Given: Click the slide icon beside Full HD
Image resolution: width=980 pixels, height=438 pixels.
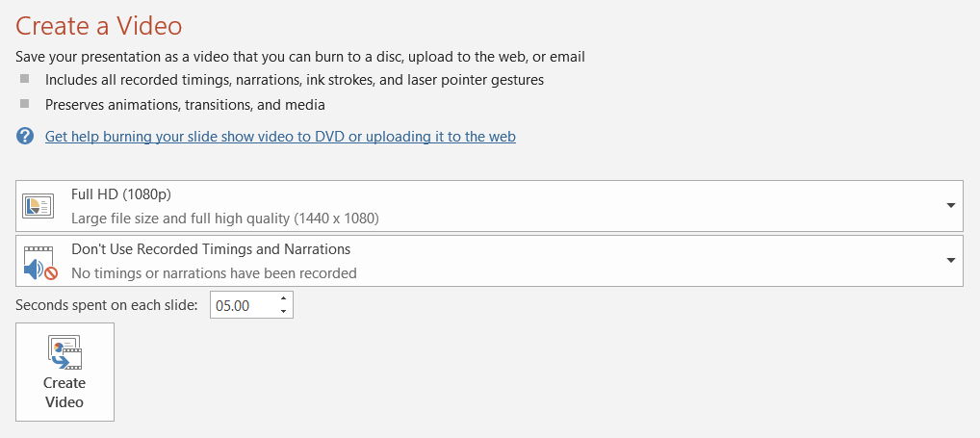Looking at the screenshot, I should pyautogui.click(x=39, y=206).
